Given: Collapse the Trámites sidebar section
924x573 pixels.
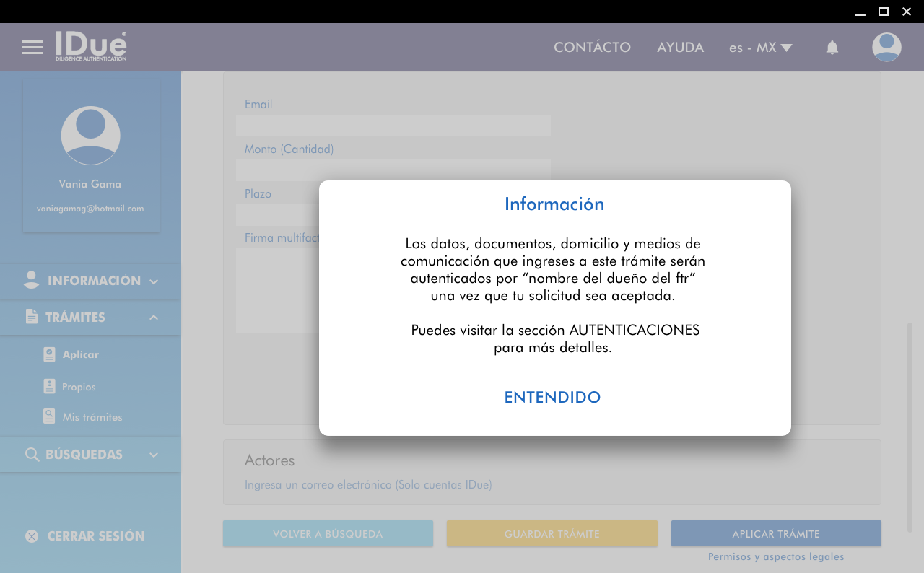Looking at the screenshot, I should [x=90, y=318].
